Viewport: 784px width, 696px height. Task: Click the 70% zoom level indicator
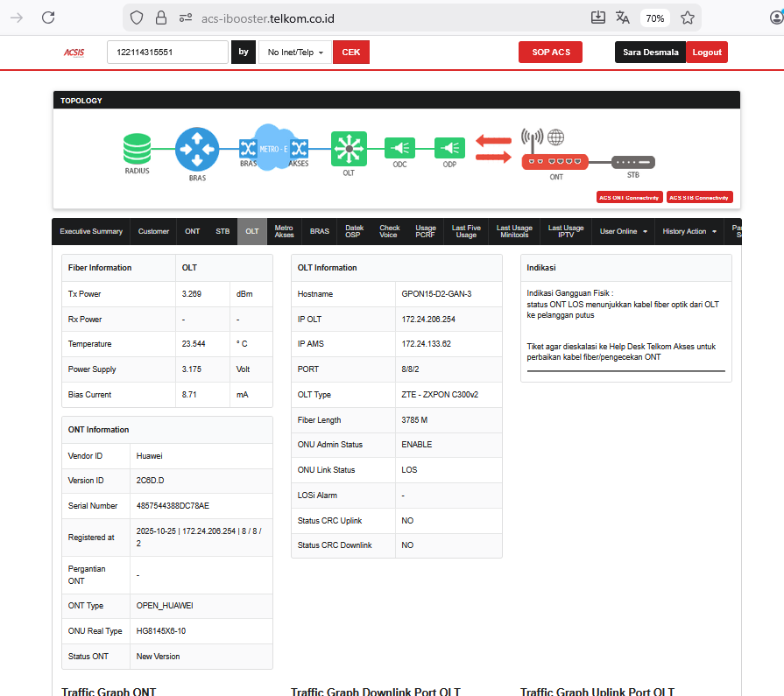click(x=654, y=18)
